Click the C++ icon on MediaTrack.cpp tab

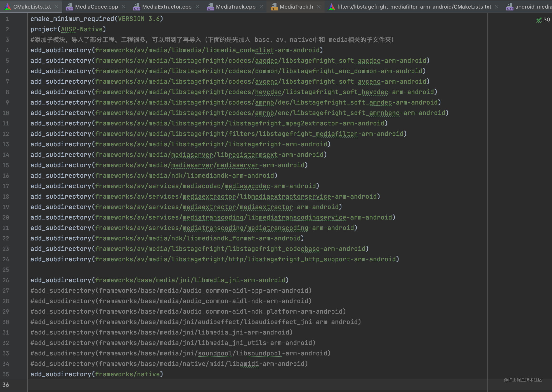(210, 6)
